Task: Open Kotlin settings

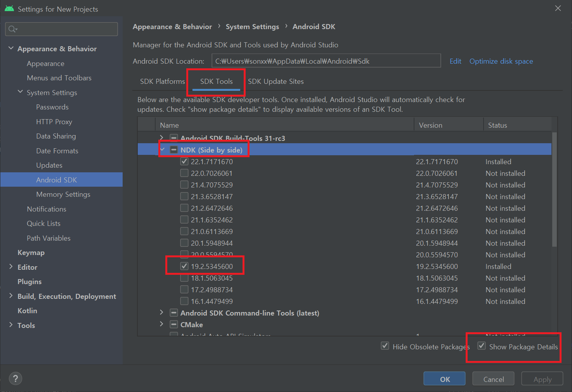Action: coord(27,311)
